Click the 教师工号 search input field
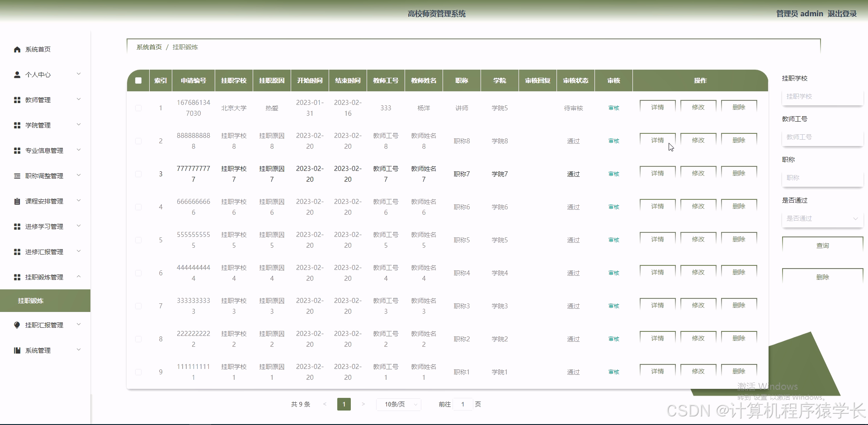This screenshot has height=425, width=868. (822, 137)
